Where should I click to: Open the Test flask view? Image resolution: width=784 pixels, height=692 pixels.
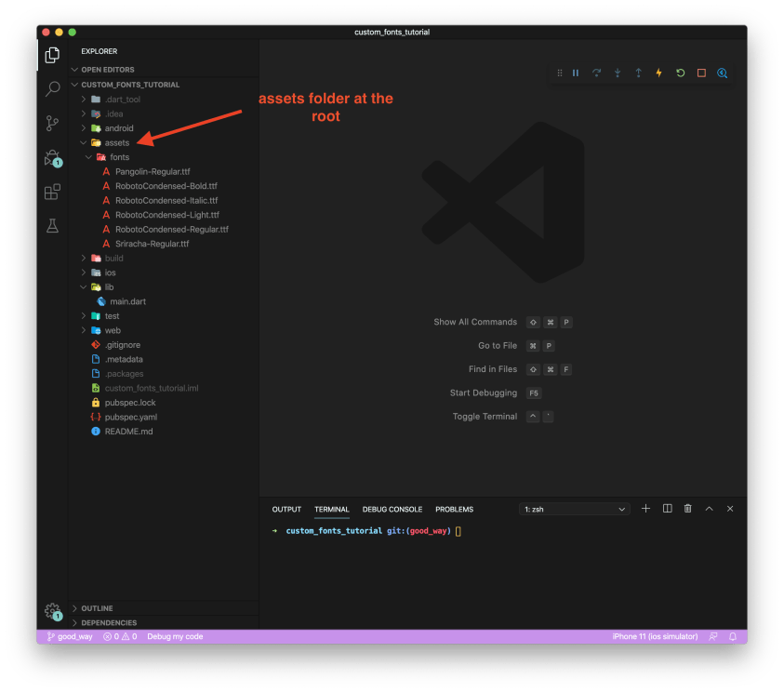click(52, 225)
